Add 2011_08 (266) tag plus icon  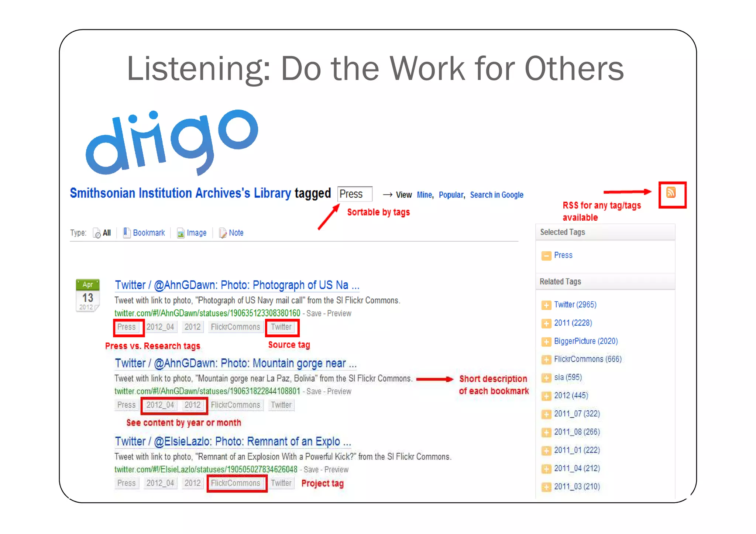(546, 432)
